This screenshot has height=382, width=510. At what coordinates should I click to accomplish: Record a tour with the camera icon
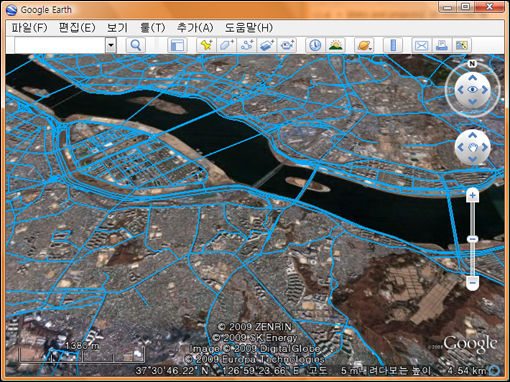tap(287, 45)
